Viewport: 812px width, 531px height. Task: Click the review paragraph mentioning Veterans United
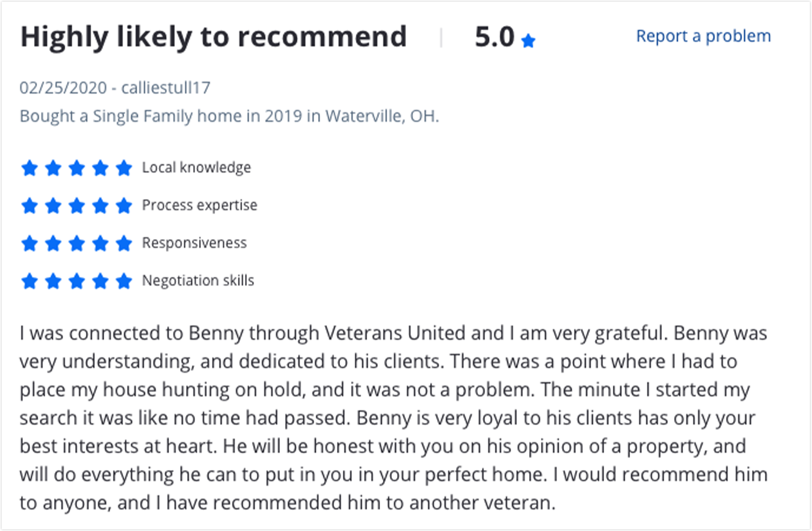point(394,418)
